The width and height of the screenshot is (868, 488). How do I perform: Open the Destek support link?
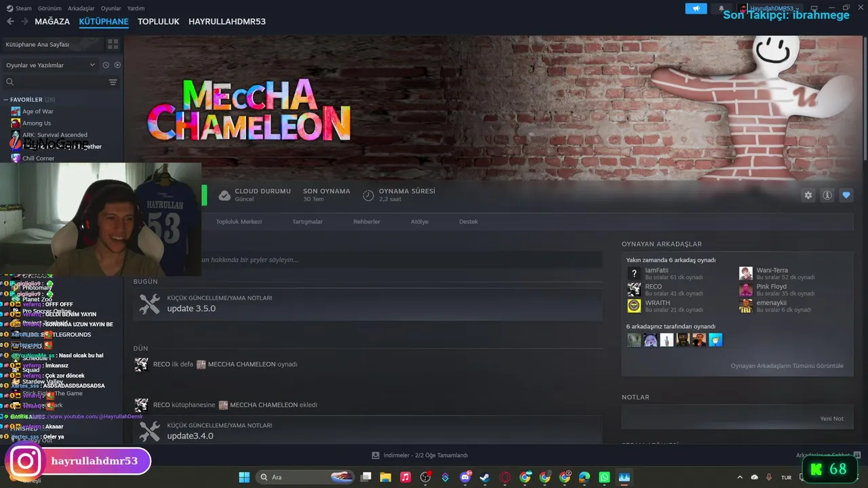click(469, 222)
